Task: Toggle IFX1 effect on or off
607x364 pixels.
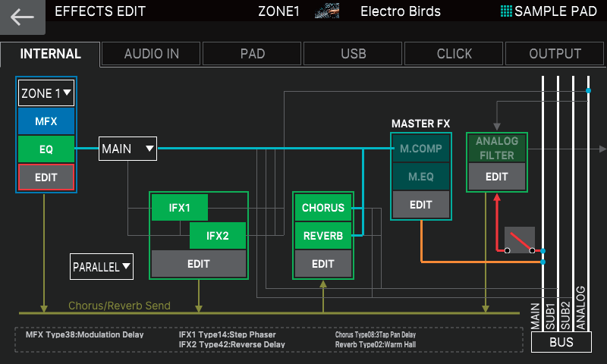Action: [180, 208]
